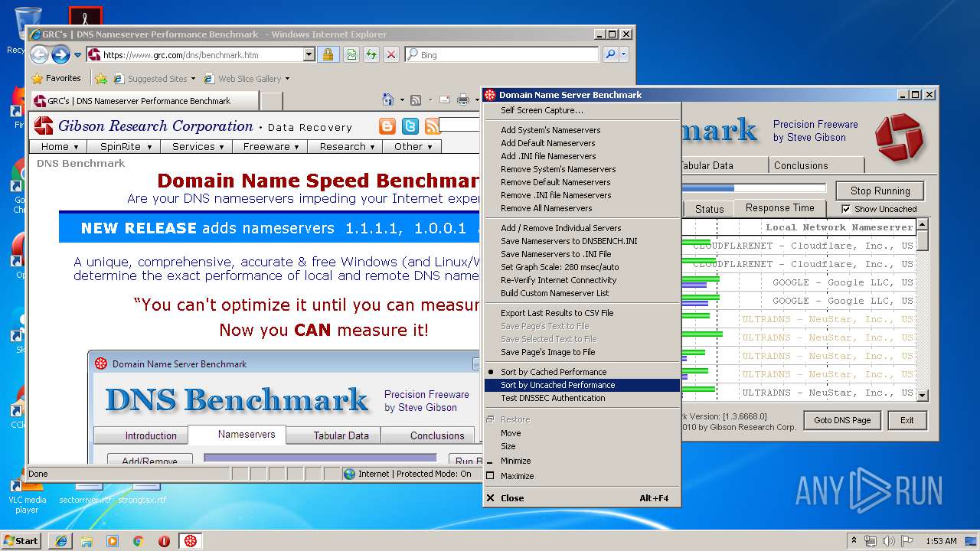980x551 pixels.
Task: Click the Internet Explorer back arrow
Action: 39,54
